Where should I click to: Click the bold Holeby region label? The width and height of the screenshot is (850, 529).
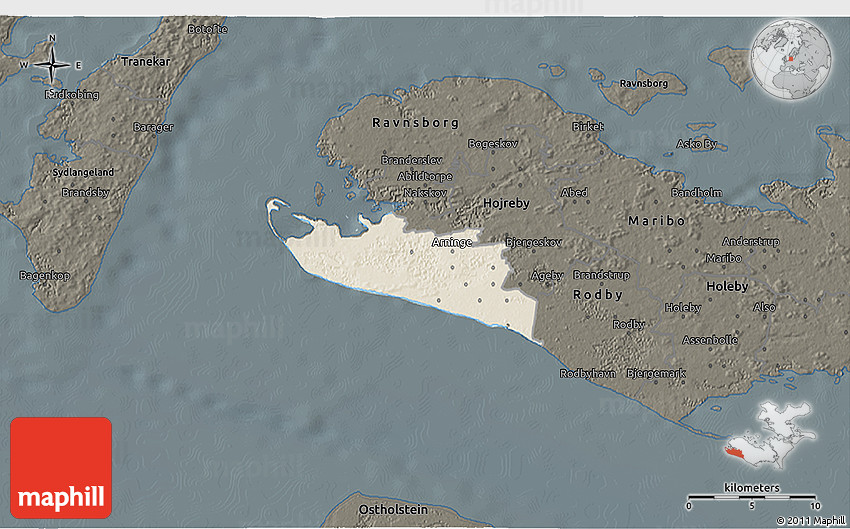727,286
